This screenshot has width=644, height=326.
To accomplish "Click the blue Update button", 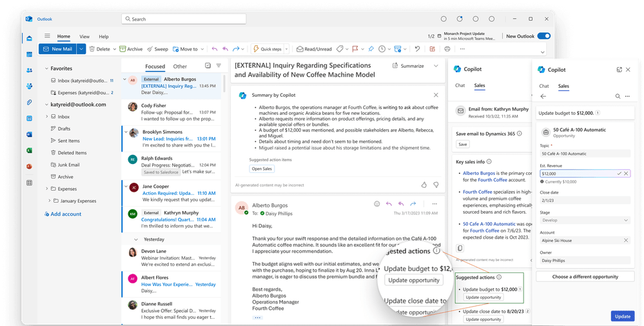I will 622,316.
